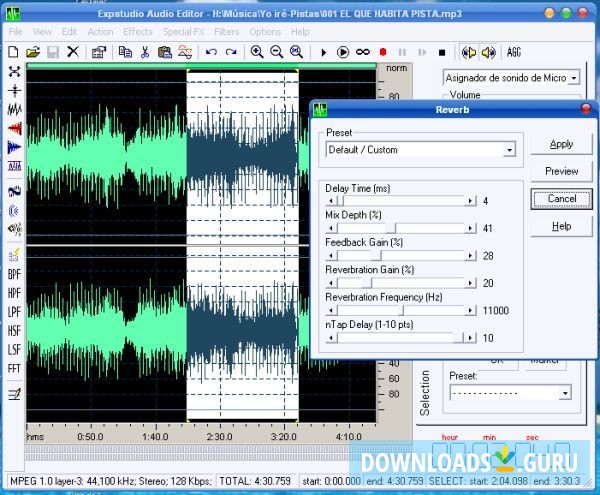This screenshot has height=495, width=600.
Task: Open the View menu
Action: tap(42, 32)
